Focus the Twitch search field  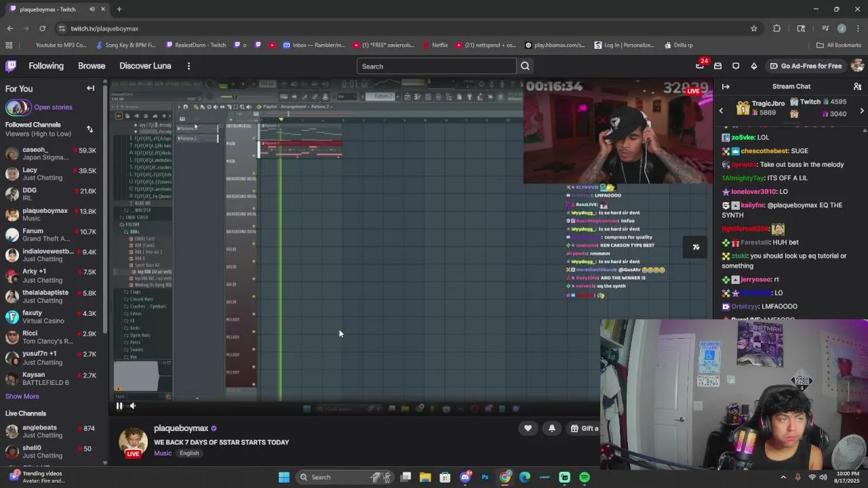[437, 66]
